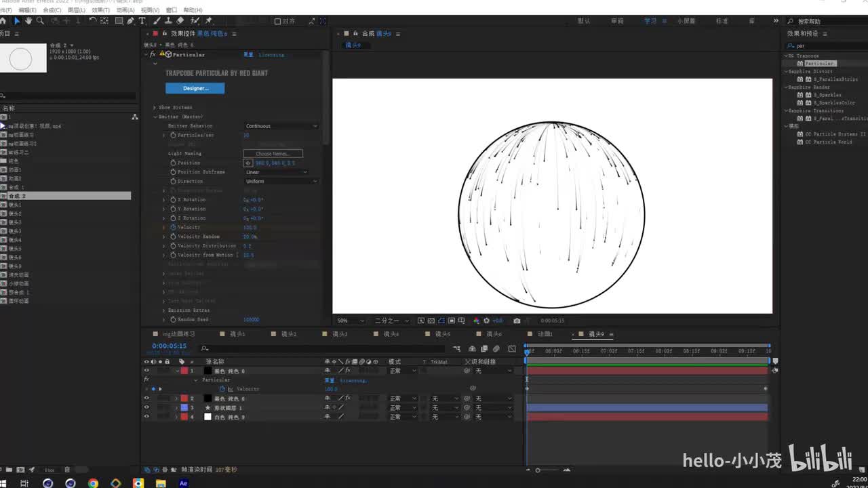Click the Choose Names... button
868x488 pixels.
(273, 154)
